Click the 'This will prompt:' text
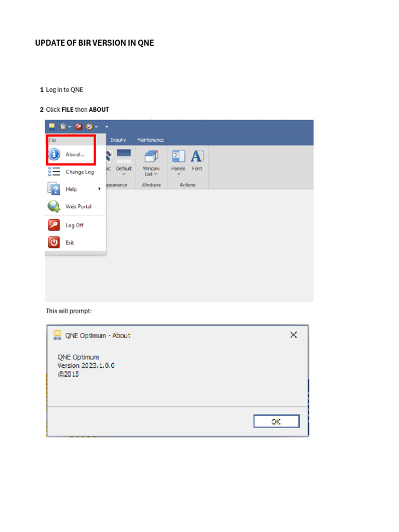399x532 pixels. pyautogui.click(x=69, y=311)
